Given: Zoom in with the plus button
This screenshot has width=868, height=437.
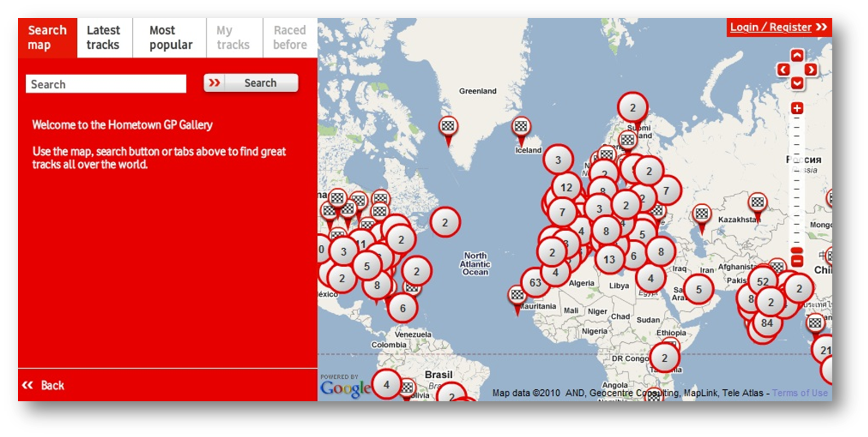Looking at the screenshot, I should point(797,108).
